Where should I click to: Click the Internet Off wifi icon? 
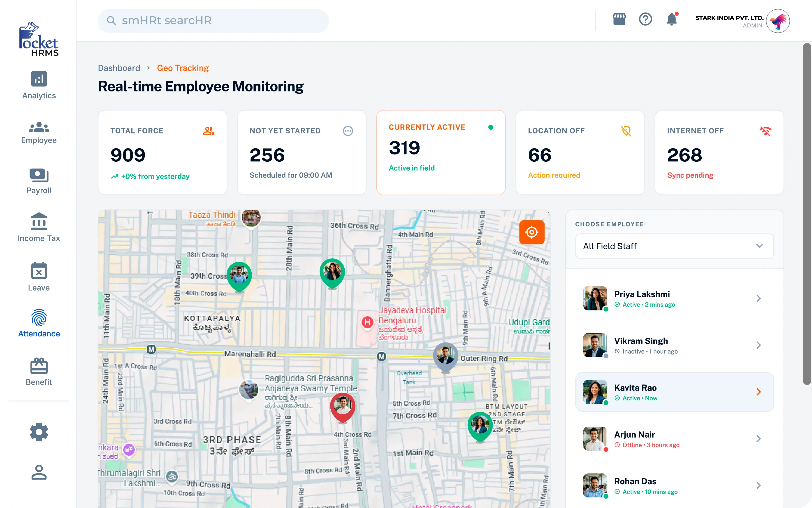766,131
